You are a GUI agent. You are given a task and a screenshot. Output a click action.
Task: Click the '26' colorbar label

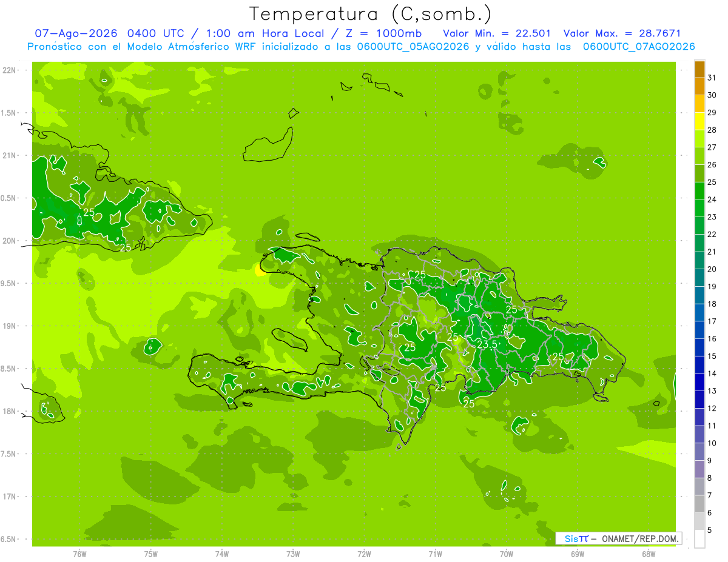coord(712,165)
